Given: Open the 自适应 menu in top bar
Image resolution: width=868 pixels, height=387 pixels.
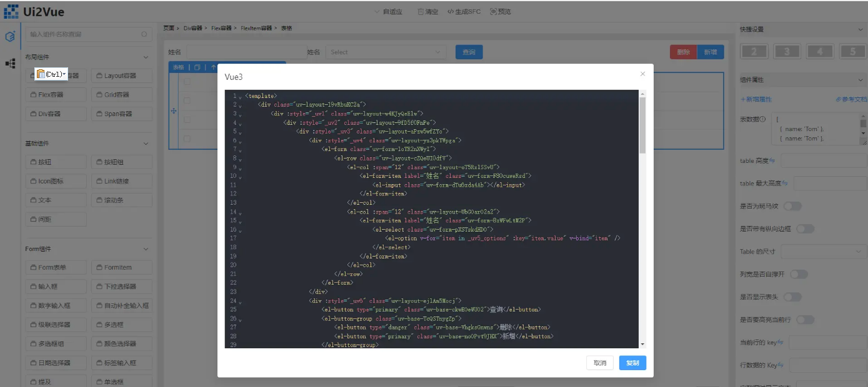Looking at the screenshot, I should [387, 12].
